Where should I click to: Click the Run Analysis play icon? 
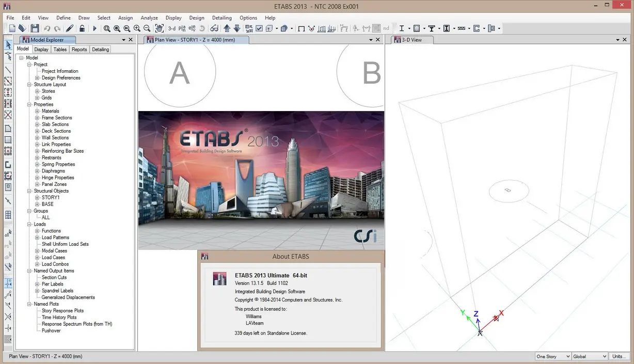(94, 28)
